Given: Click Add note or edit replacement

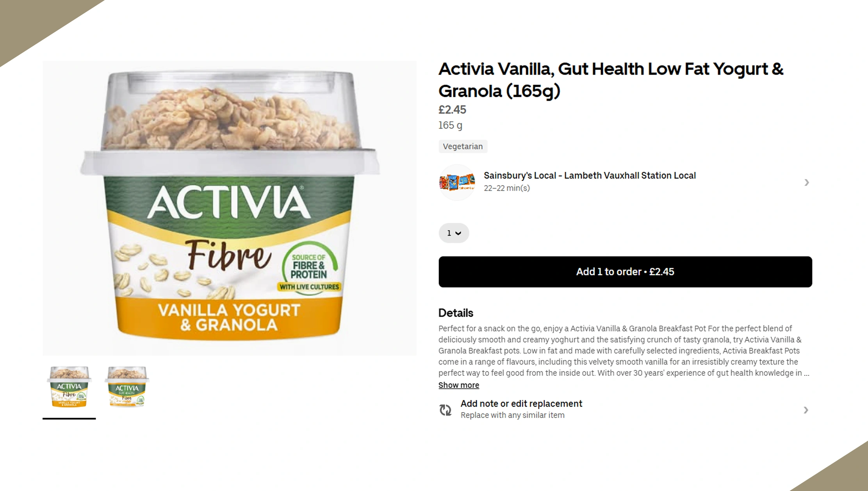Looking at the screenshot, I should (x=521, y=404).
